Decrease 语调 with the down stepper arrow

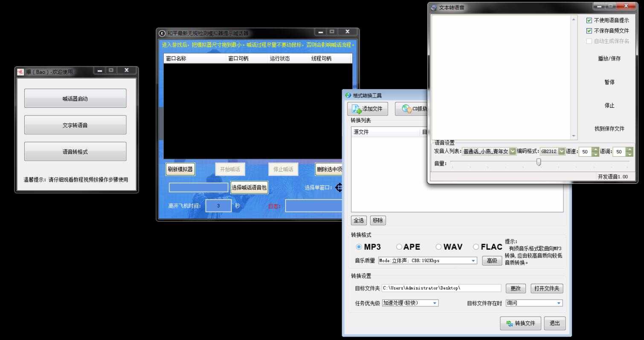click(629, 154)
